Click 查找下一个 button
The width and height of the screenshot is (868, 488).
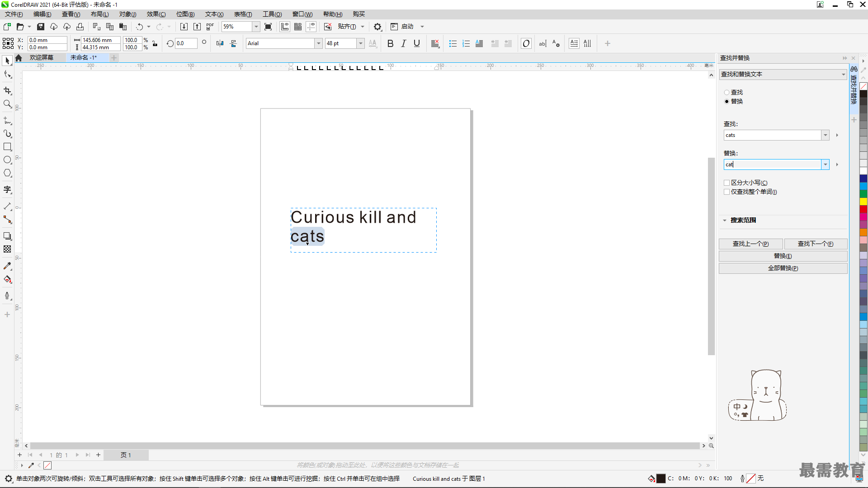coord(816,244)
